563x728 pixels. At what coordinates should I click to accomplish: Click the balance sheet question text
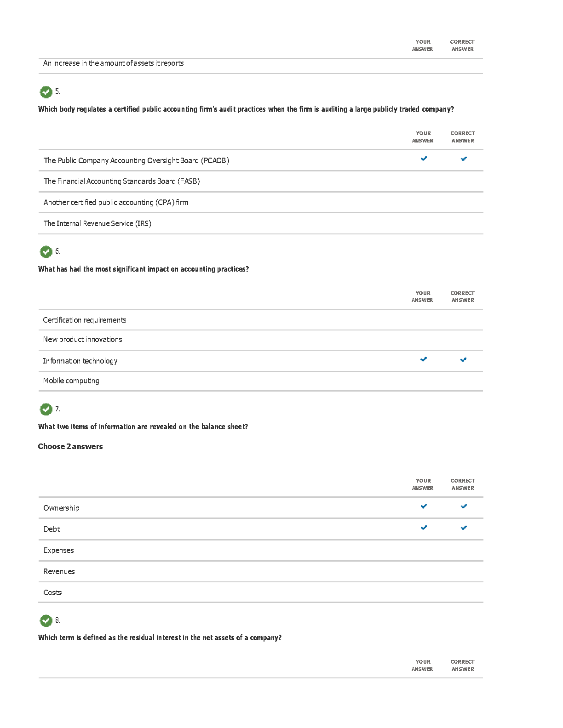(x=143, y=427)
